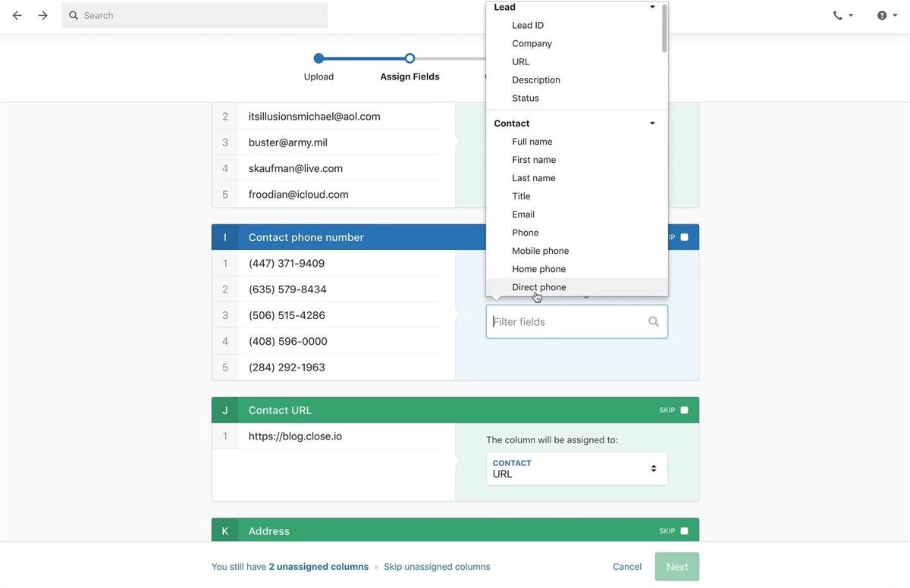This screenshot has height=588, width=910.
Task: Tick the SKIP checkbox for Contact phone number
Action: tap(684, 237)
